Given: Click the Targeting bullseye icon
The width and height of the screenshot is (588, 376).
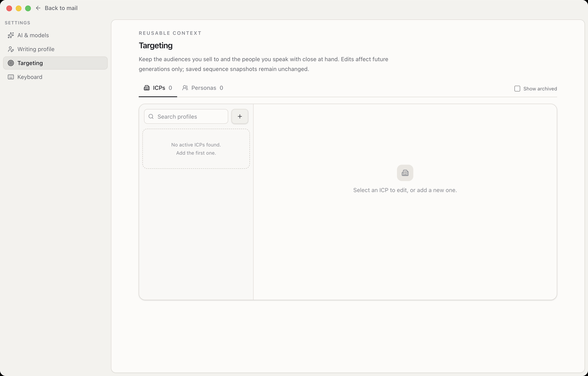Looking at the screenshot, I should (x=11, y=63).
